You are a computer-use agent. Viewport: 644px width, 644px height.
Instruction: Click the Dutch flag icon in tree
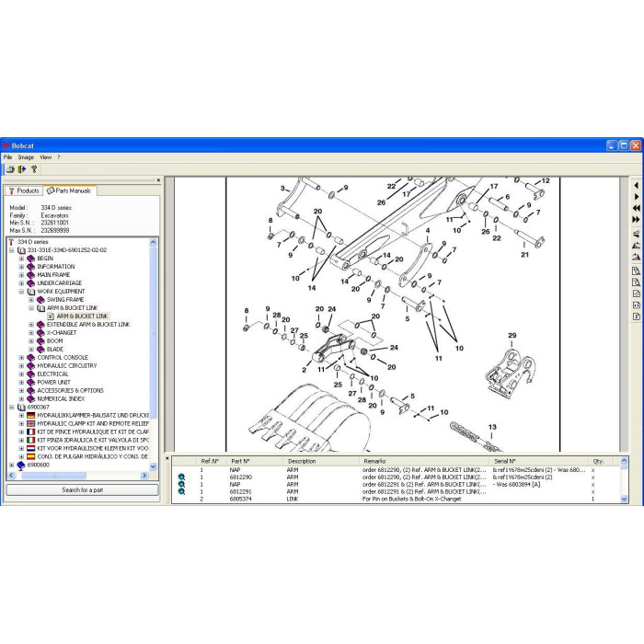pyautogui.click(x=30, y=448)
